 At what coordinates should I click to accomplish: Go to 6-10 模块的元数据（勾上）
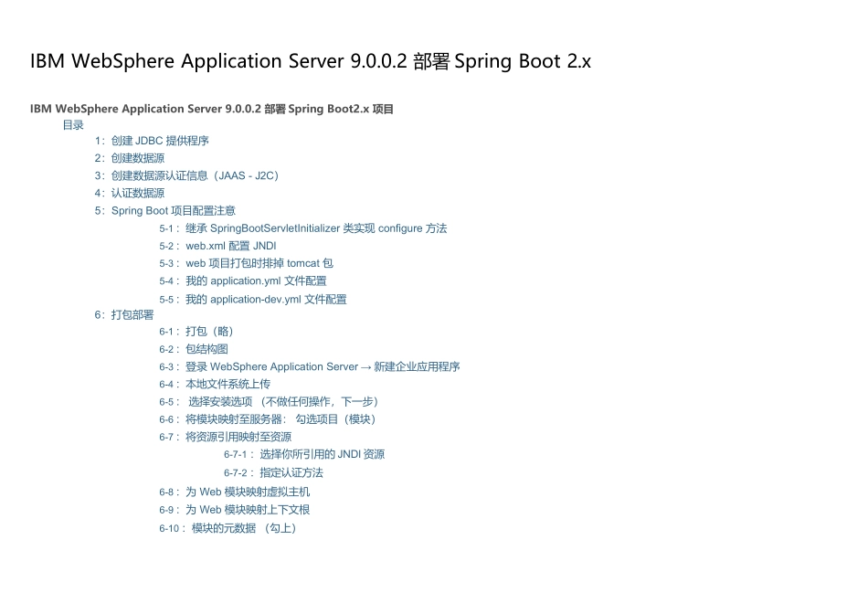click(228, 528)
